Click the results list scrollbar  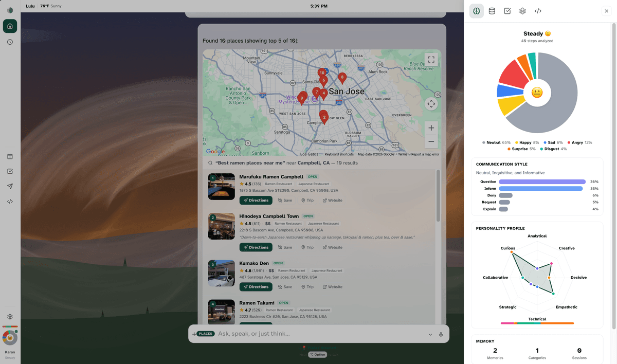[438, 196]
